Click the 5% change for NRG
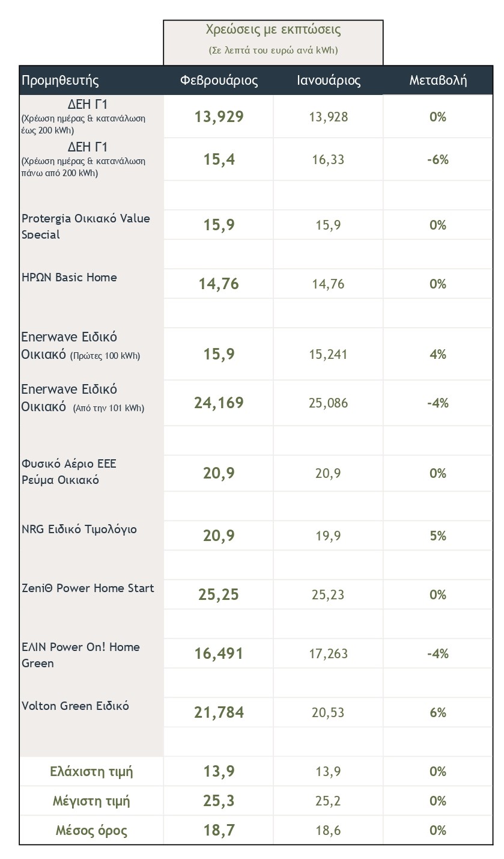The image size is (504, 859). tap(438, 536)
